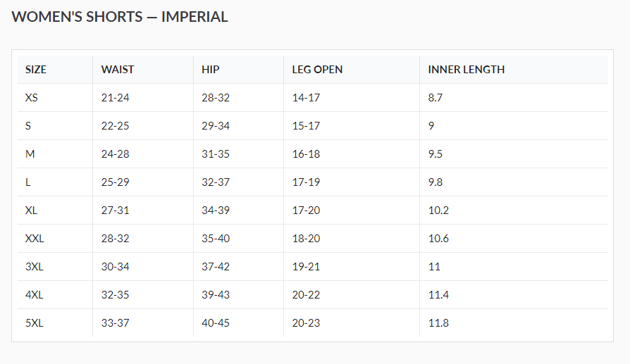Select the L size row label

[x=28, y=182]
